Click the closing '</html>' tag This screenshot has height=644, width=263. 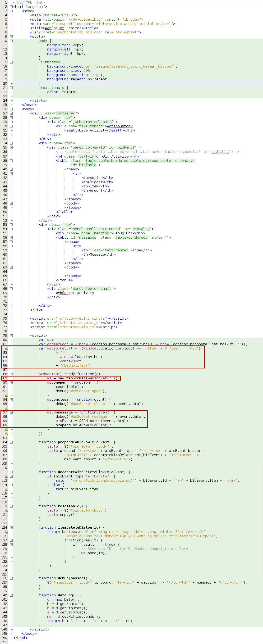click(x=21, y=638)
